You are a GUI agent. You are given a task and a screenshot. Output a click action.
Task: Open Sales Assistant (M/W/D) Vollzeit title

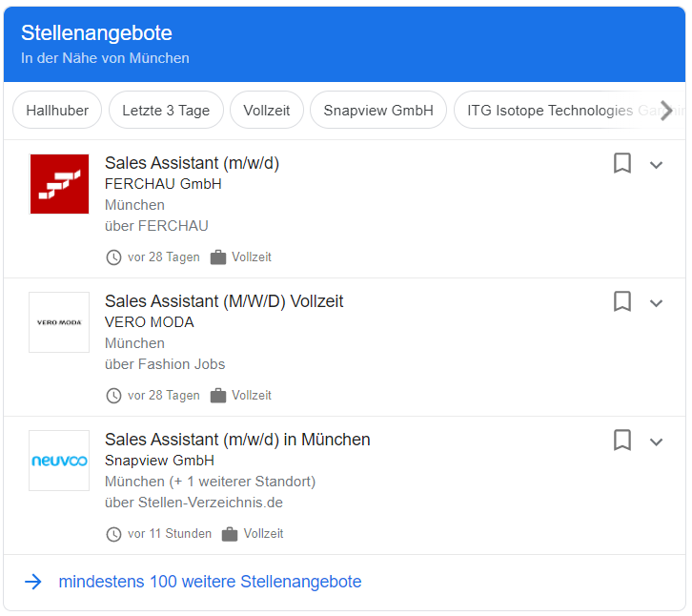[x=224, y=301]
